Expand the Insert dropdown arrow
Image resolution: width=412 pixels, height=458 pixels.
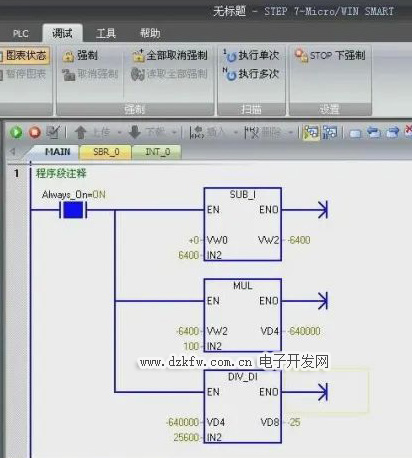tap(236, 133)
